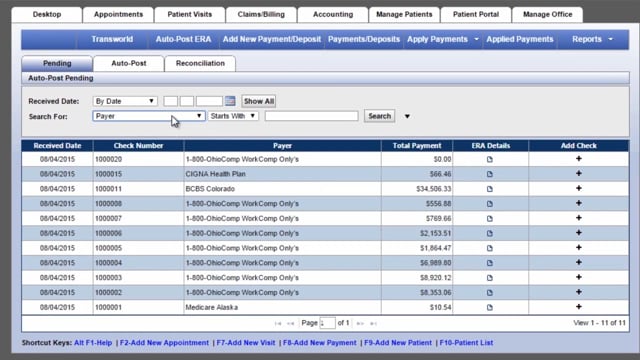Add check for check number 1000001
640x360 pixels.
pyautogui.click(x=579, y=307)
